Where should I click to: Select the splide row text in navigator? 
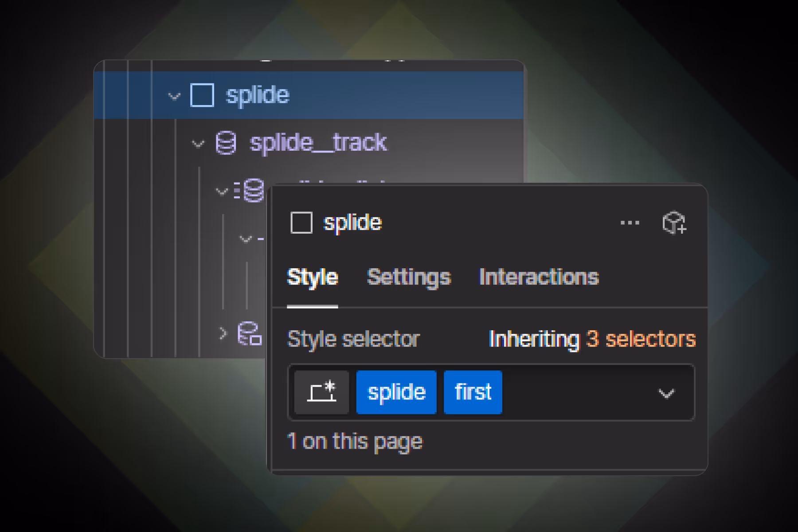coord(258,95)
